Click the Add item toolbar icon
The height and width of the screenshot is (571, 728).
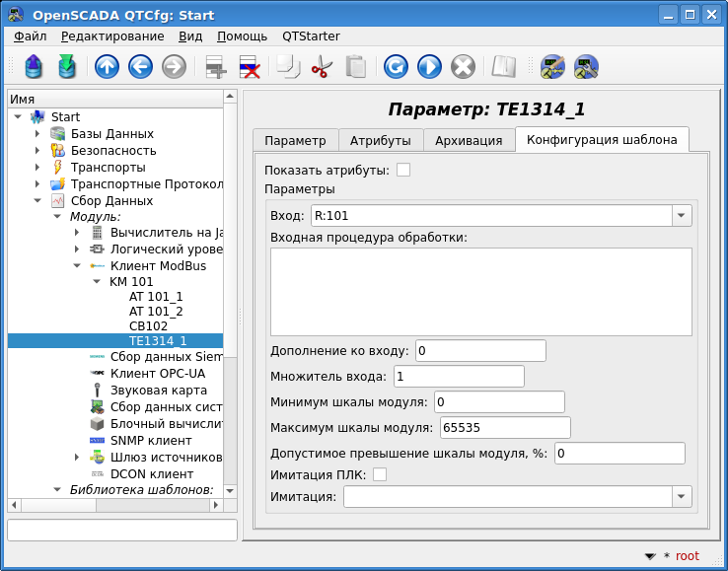215,66
